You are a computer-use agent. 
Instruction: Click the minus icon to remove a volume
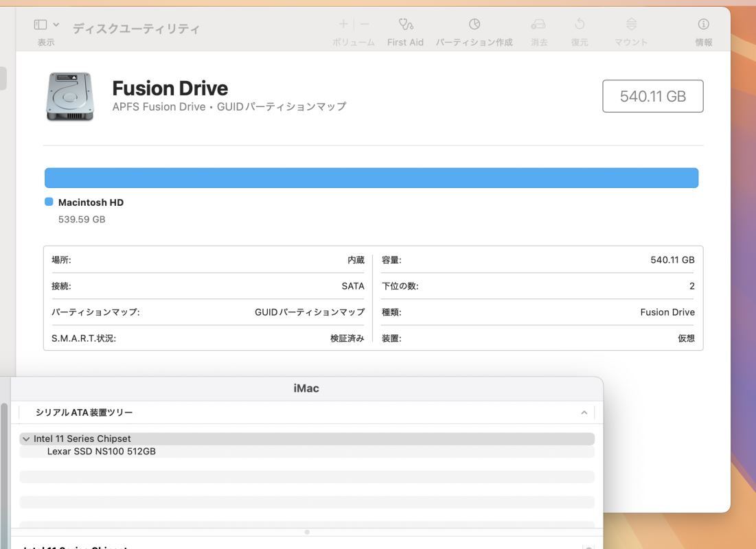point(365,25)
